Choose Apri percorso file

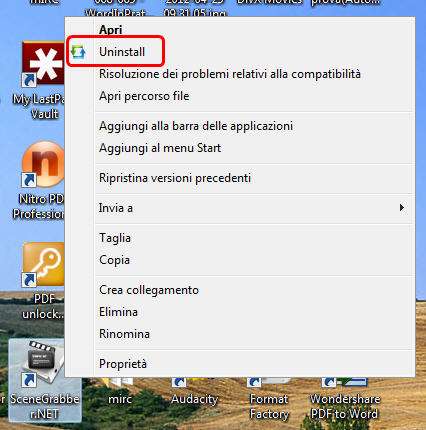(x=144, y=96)
